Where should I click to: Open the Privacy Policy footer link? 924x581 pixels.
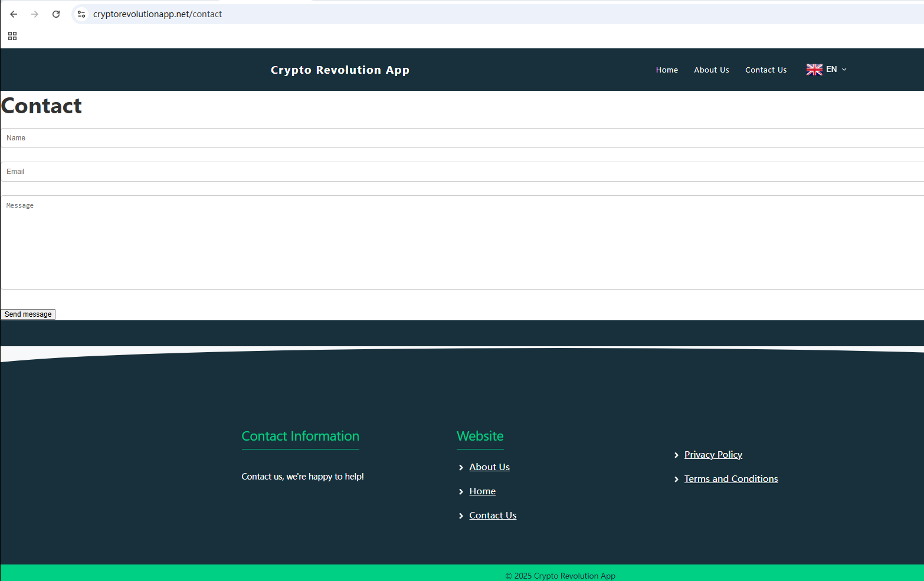click(x=713, y=455)
